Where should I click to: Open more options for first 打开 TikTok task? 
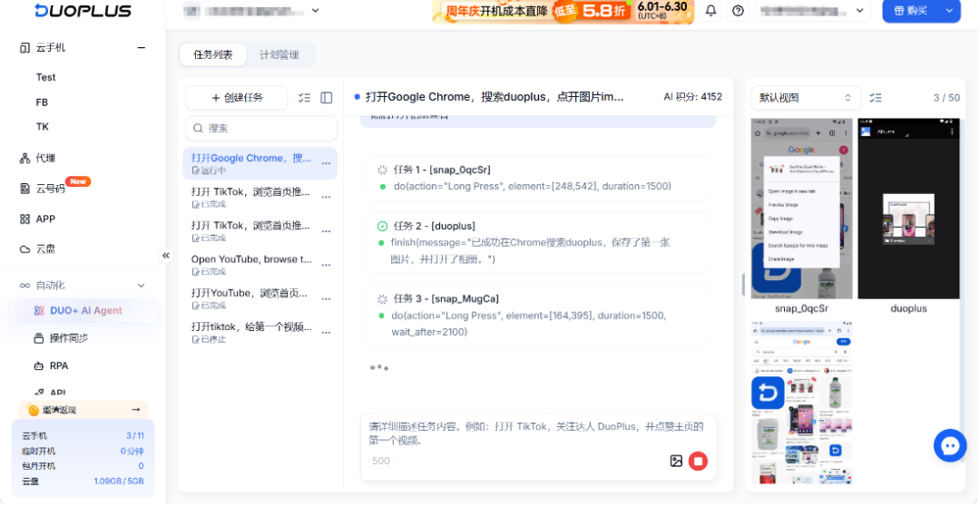(327, 198)
